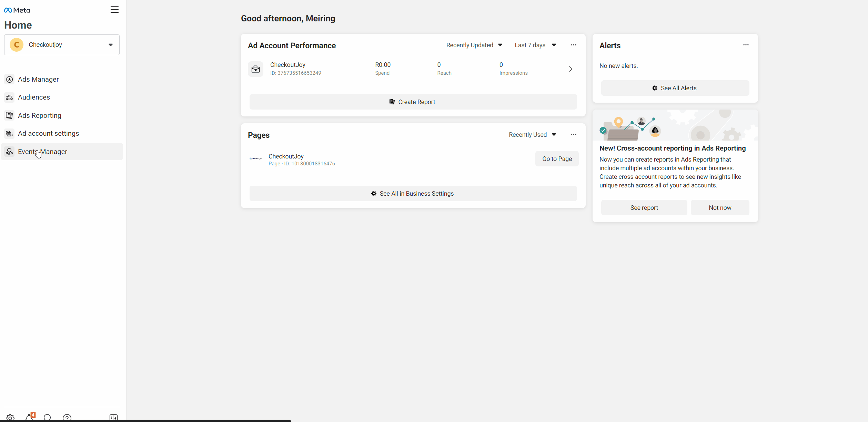Open Ads Manager from the sidebar

point(38,79)
